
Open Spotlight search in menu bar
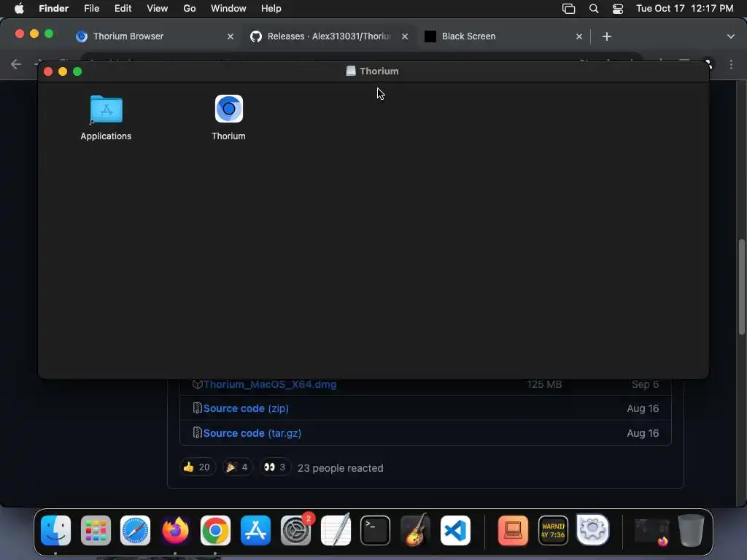[594, 9]
